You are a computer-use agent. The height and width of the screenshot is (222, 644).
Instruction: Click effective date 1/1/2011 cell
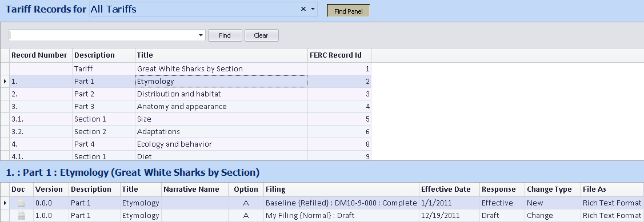click(449, 203)
